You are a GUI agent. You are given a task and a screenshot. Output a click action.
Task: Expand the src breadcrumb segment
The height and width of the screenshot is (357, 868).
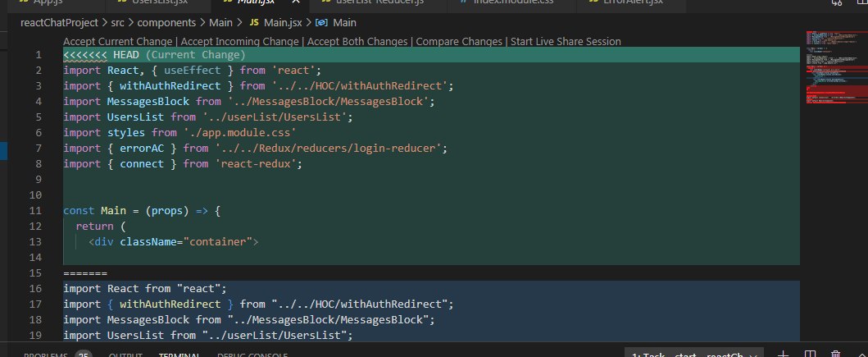pos(119,22)
